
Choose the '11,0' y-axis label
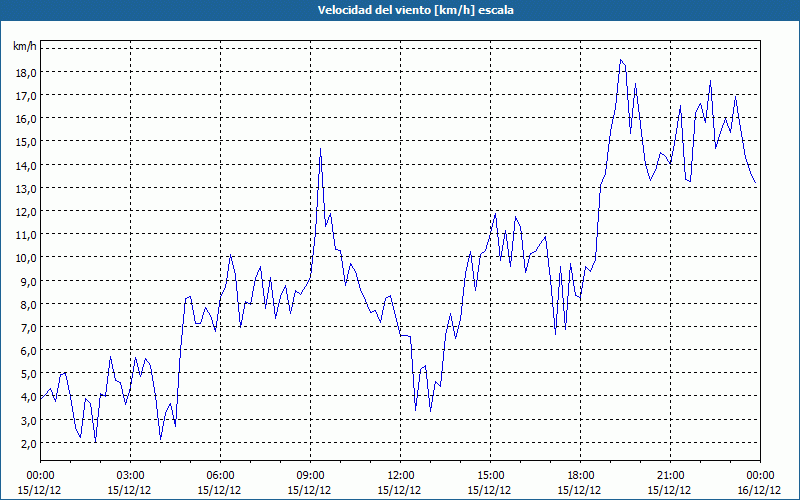pyautogui.click(x=26, y=235)
